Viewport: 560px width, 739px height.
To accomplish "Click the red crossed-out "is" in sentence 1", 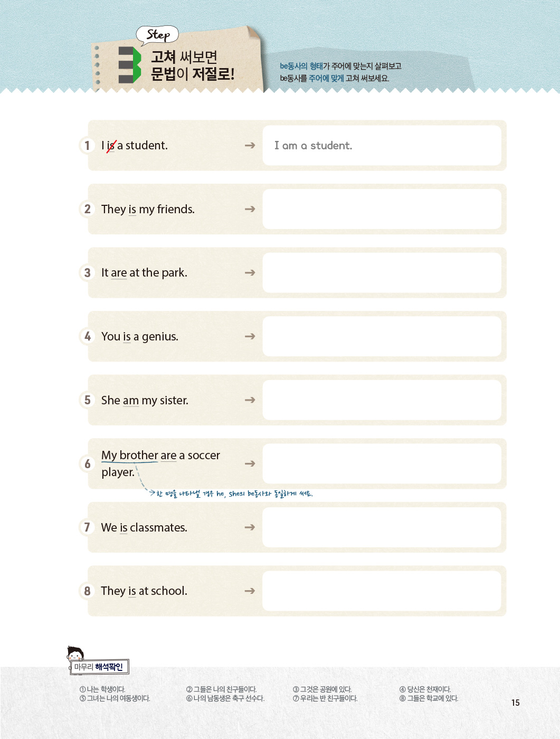I will tap(111, 146).
